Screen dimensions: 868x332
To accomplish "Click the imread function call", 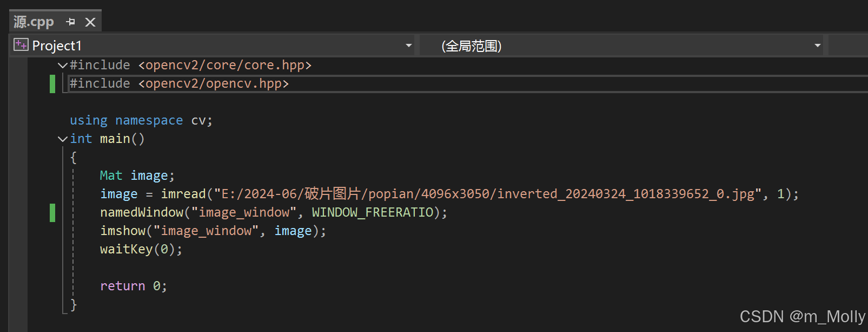I will coord(183,194).
